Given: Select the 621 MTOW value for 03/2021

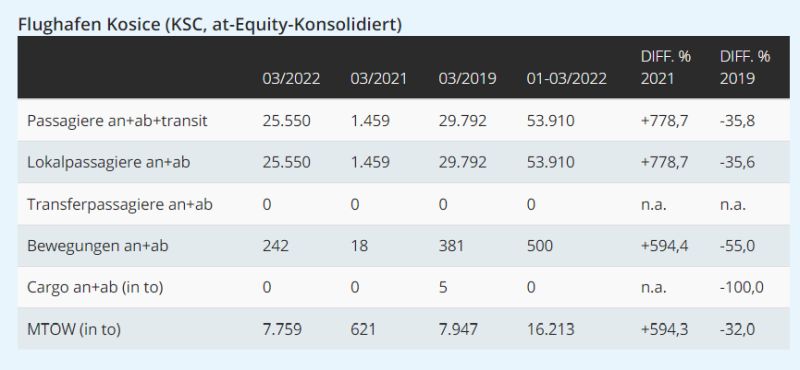Looking at the screenshot, I should coord(363,329).
